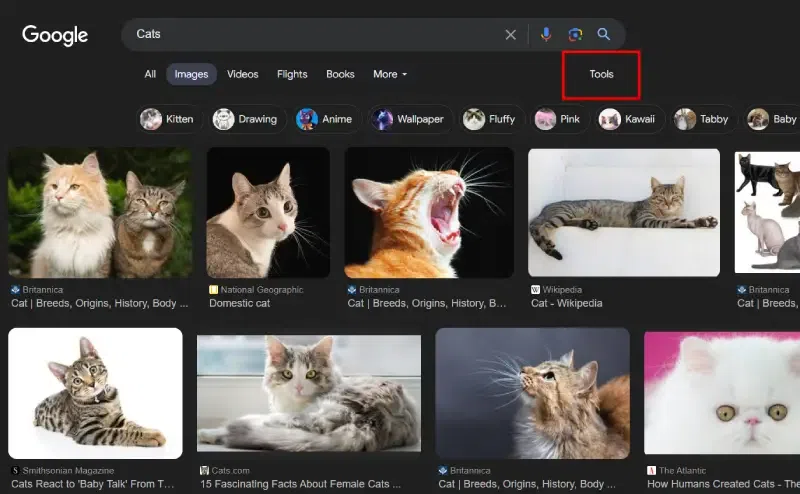
Task: Open the National Geographic domestic cat image
Action: tap(268, 212)
